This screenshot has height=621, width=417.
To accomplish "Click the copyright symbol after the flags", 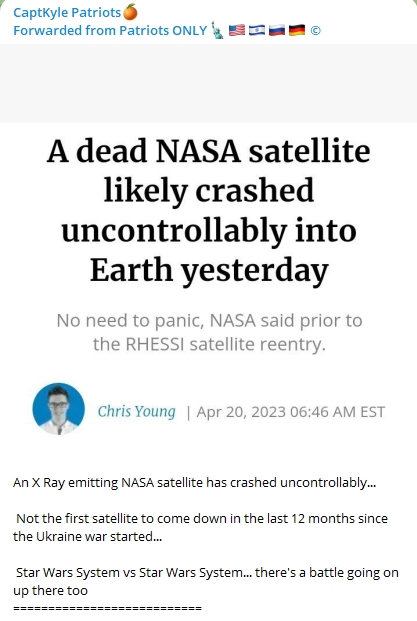I will pyautogui.click(x=315, y=30).
